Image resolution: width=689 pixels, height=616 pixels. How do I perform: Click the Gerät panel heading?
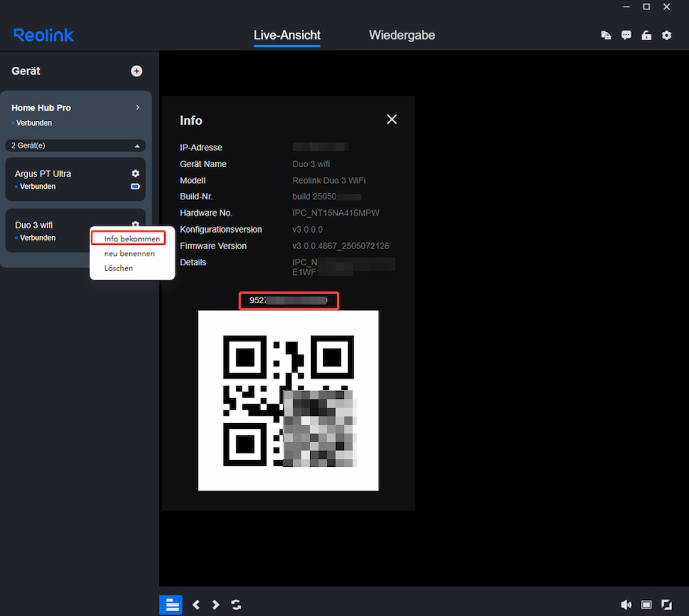[26, 71]
